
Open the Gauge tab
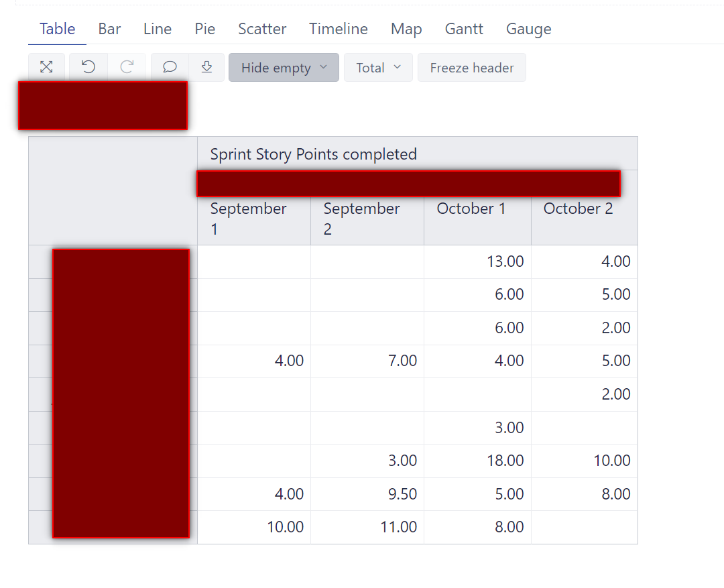point(529,29)
